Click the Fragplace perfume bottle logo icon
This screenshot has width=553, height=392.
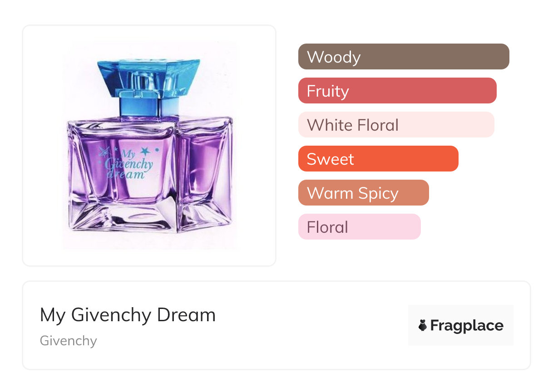point(423,326)
